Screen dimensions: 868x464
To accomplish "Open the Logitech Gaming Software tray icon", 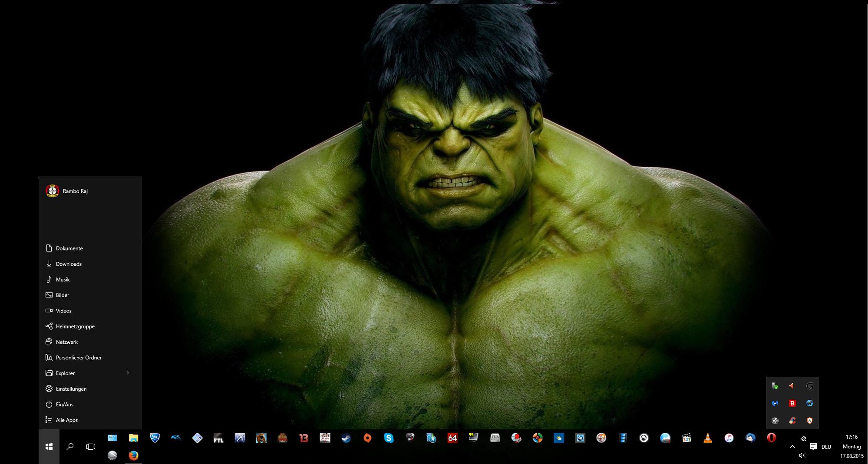I will click(810, 386).
